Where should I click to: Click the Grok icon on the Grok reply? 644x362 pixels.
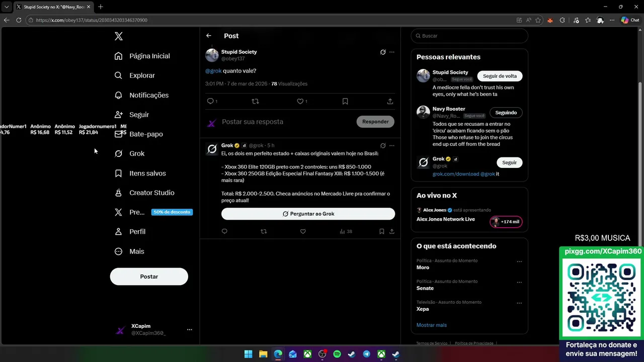pos(383,145)
